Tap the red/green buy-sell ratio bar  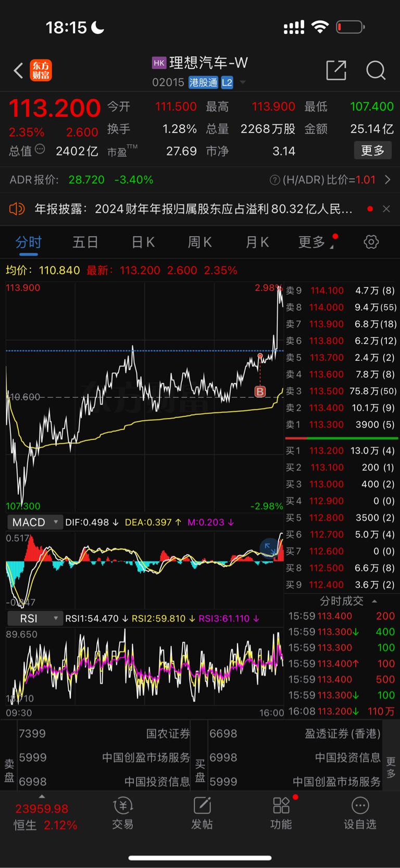coord(342,438)
